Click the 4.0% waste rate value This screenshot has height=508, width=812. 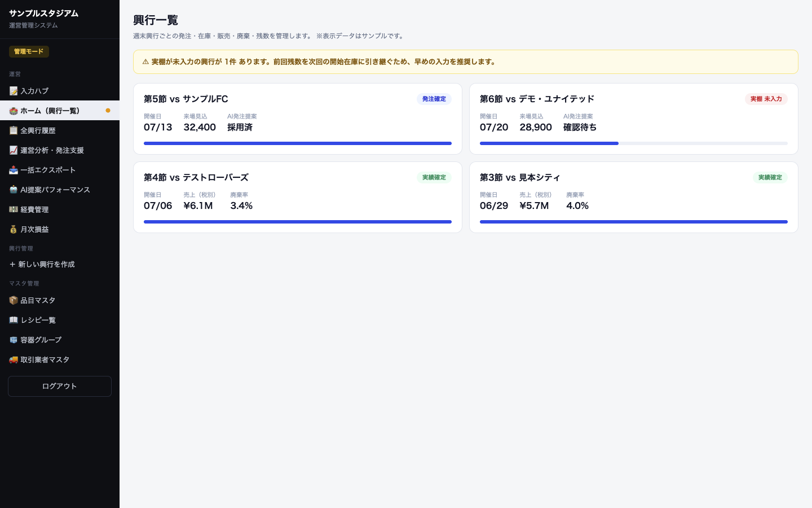click(x=577, y=206)
